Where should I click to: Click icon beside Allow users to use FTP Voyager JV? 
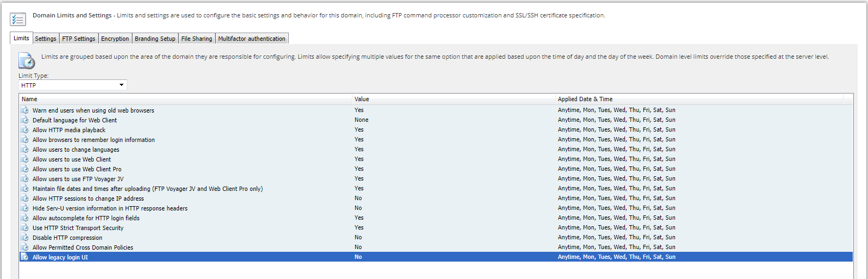[24, 179]
